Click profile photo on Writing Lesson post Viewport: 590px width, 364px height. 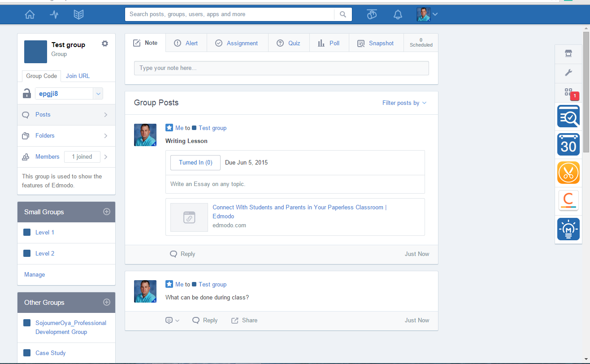click(145, 135)
